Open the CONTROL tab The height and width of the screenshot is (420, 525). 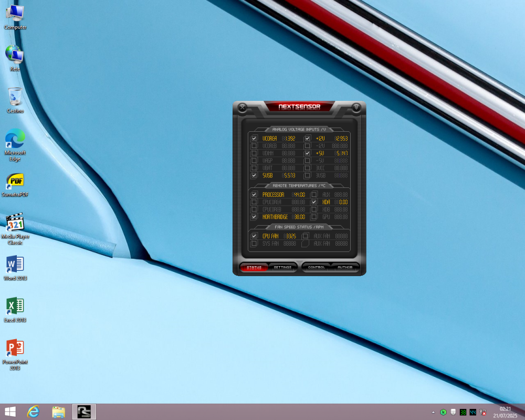click(x=316, y=267)
